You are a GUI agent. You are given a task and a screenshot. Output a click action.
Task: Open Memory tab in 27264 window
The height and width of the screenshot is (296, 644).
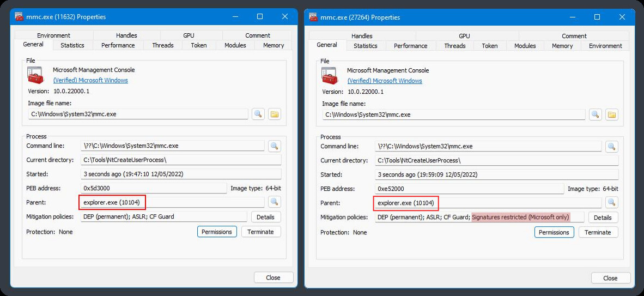coord(562,46)
